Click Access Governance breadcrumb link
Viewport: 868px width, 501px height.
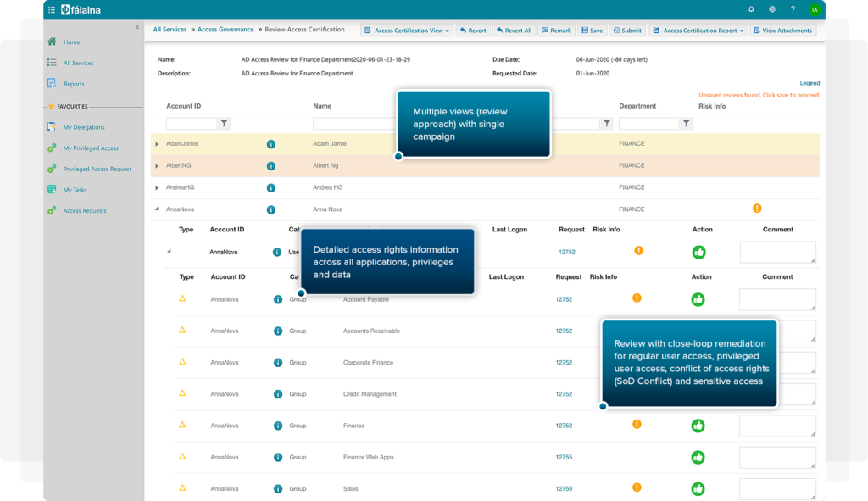225,30
